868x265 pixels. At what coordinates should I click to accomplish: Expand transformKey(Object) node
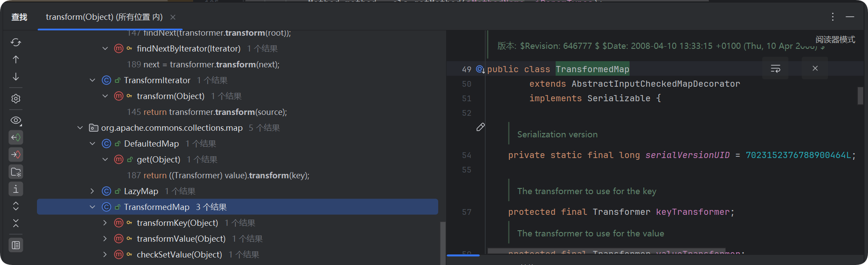105,223
